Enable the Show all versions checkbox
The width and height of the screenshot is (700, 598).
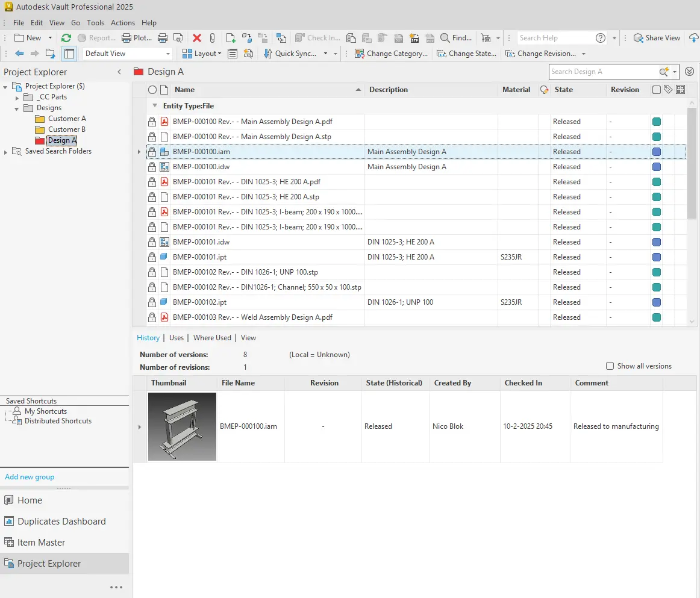610,366
